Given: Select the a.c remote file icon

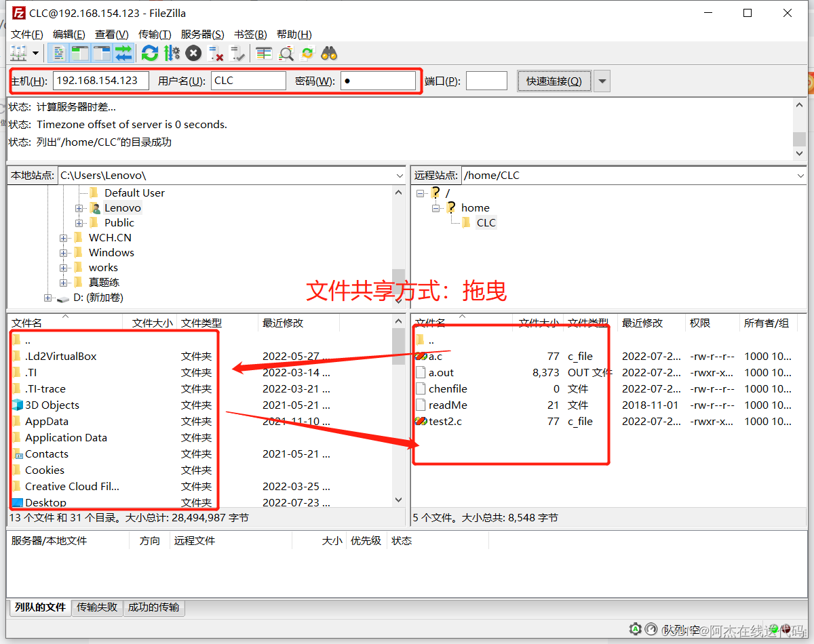Looking at the screenshot, I should click(x=421, y=356).
